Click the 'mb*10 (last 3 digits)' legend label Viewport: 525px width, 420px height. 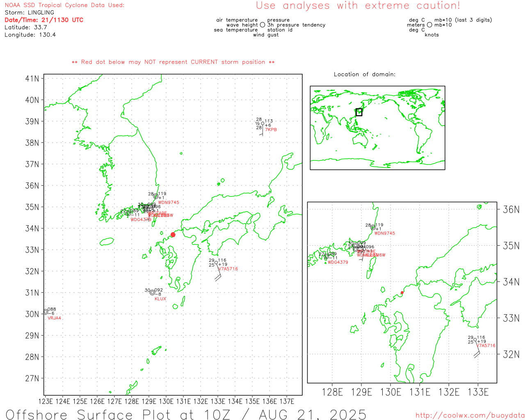(463, 20)
